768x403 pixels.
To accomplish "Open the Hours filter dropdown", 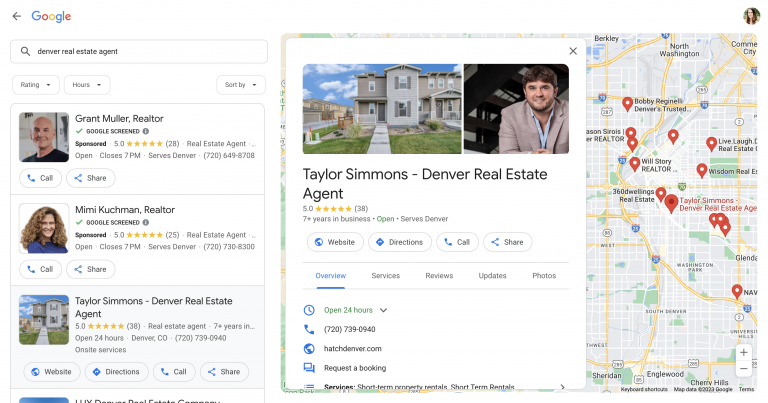I will pos(87,85).
